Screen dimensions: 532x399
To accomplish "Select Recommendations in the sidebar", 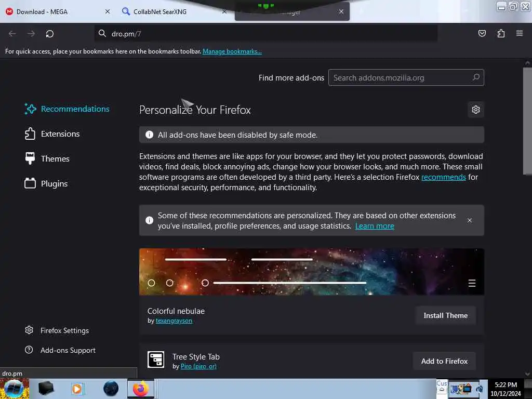I will (67, 109).
